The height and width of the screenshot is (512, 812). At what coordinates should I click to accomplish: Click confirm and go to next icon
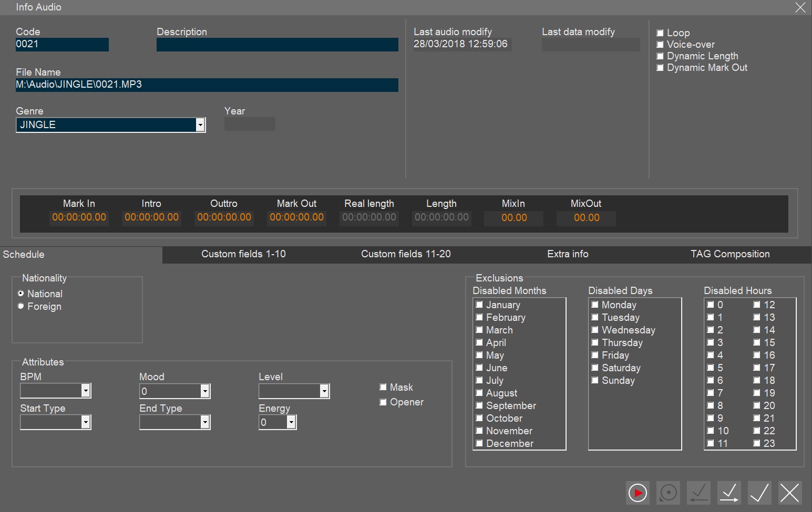pyautogui.click(x=729, y=493)
